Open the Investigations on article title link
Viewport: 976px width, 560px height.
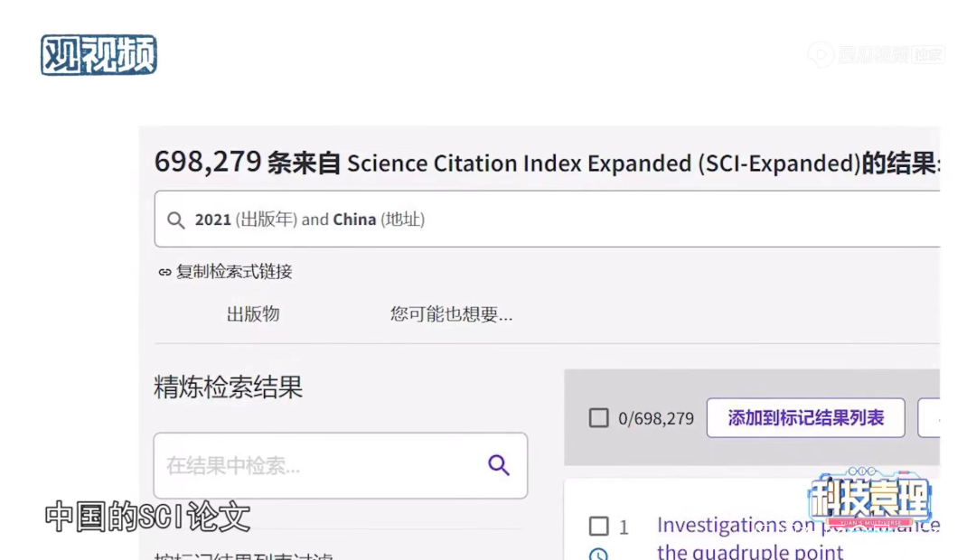click(x=798, y=537)
